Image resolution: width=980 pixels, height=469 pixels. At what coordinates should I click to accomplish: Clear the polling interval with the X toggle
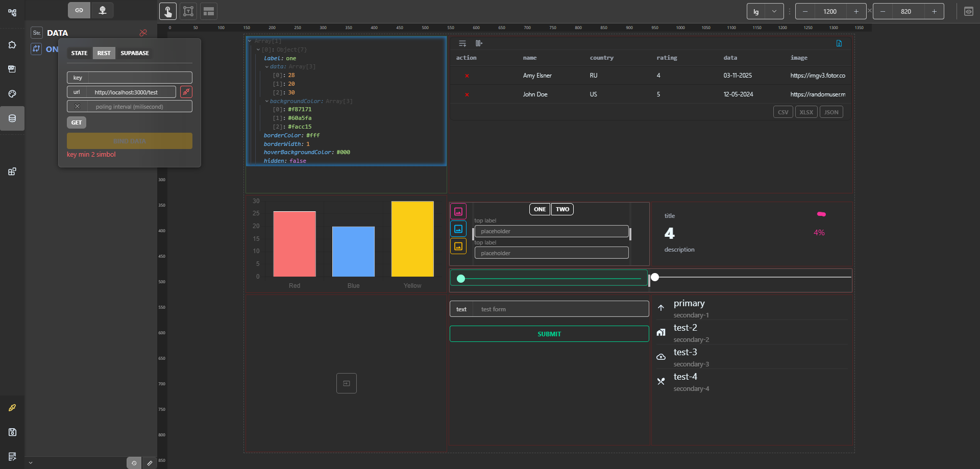click(78, 106)
